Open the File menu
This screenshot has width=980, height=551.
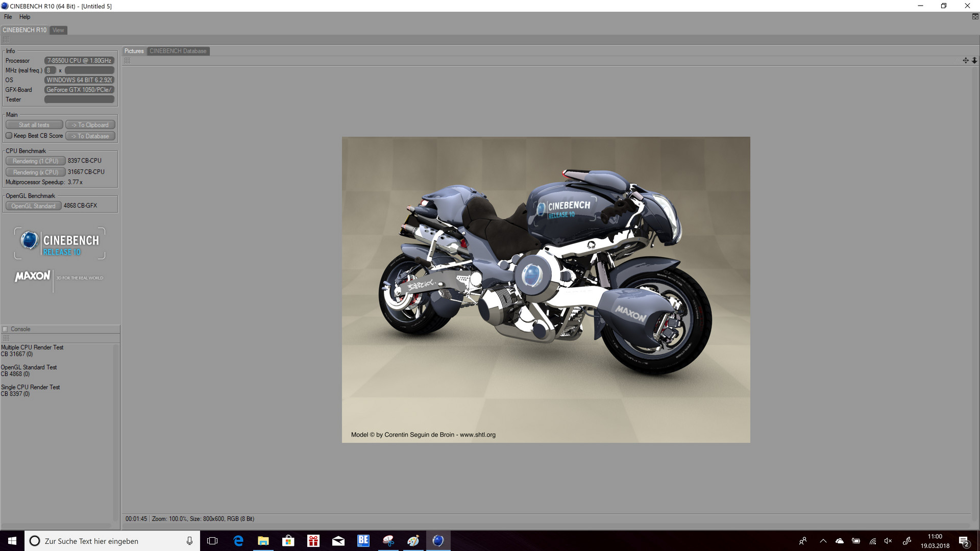click(8, 17)
